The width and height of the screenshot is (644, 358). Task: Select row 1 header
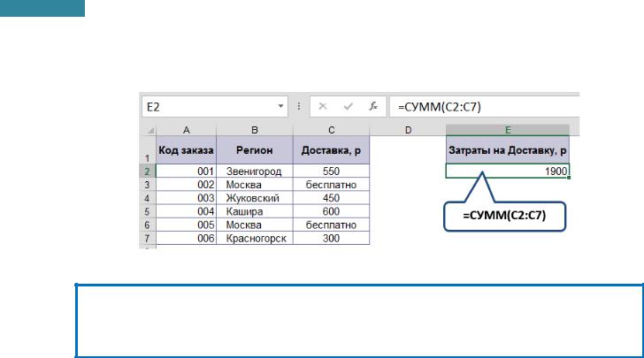point(148,150)
